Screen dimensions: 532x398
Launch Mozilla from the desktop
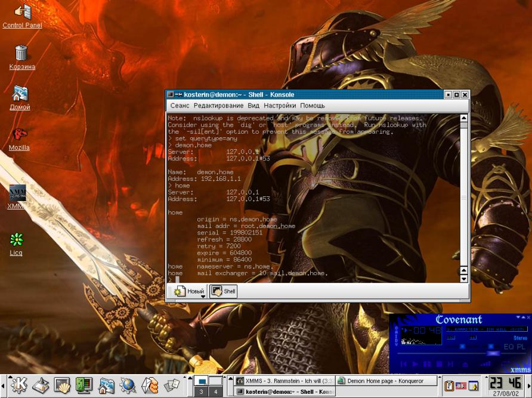[x=19, y=139]
